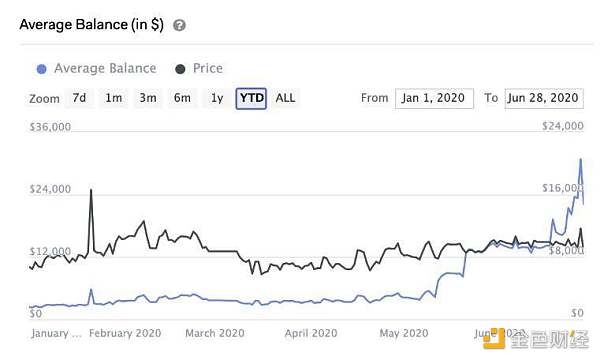Select the 6m zoom range
Image resolution: width=600 pixels, height=360 pixels.
182,98
